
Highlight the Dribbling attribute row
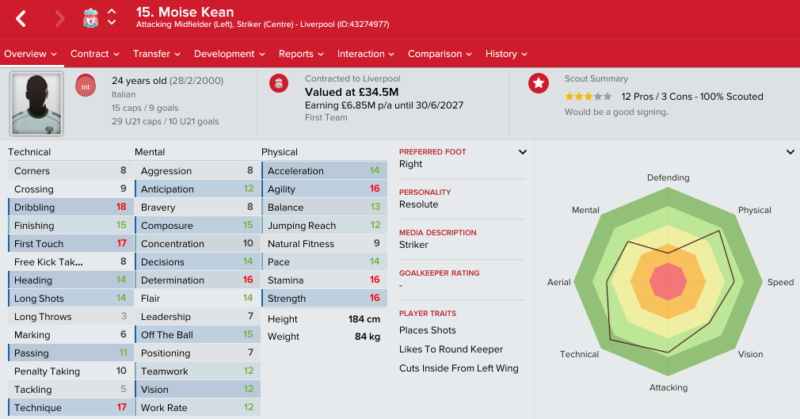click(70, 207)
